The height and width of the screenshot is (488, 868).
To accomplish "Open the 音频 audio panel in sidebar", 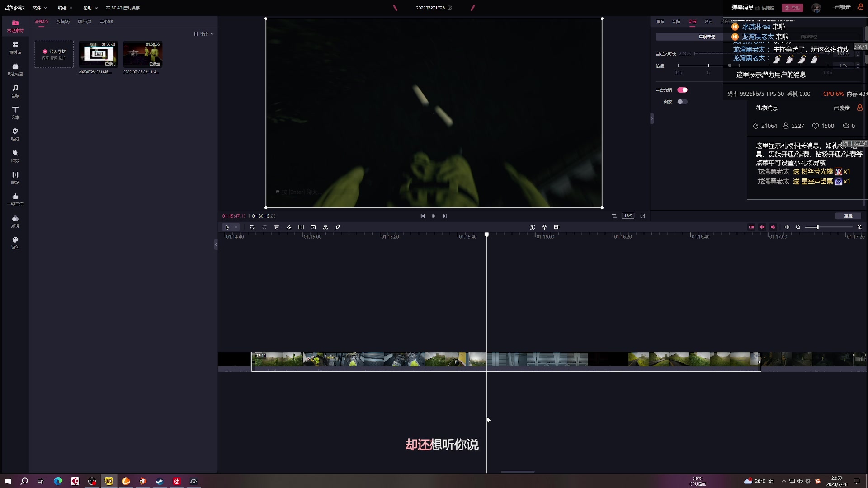I will point(15,91).
